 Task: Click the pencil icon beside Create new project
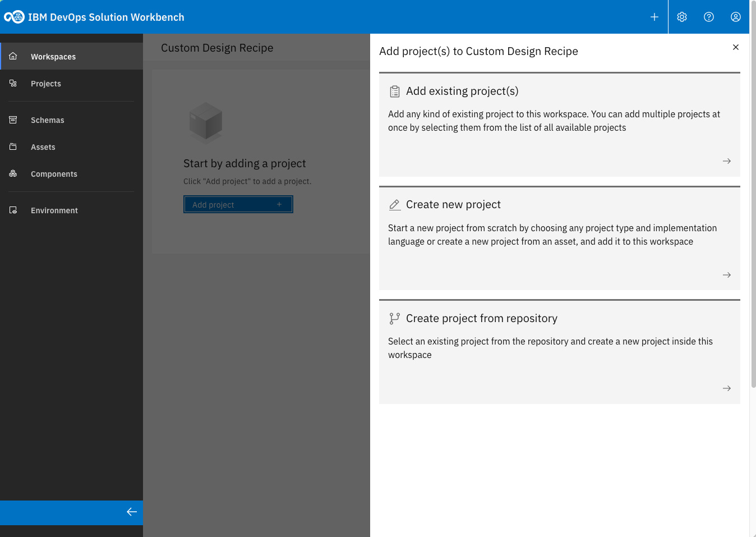(395, 205)
